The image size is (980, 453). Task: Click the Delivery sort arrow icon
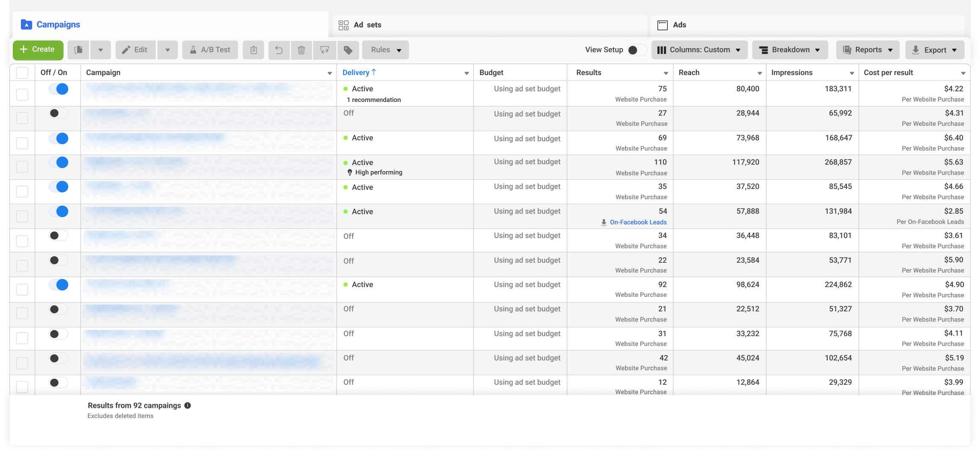pyautogui.click(x=374, y=72)
